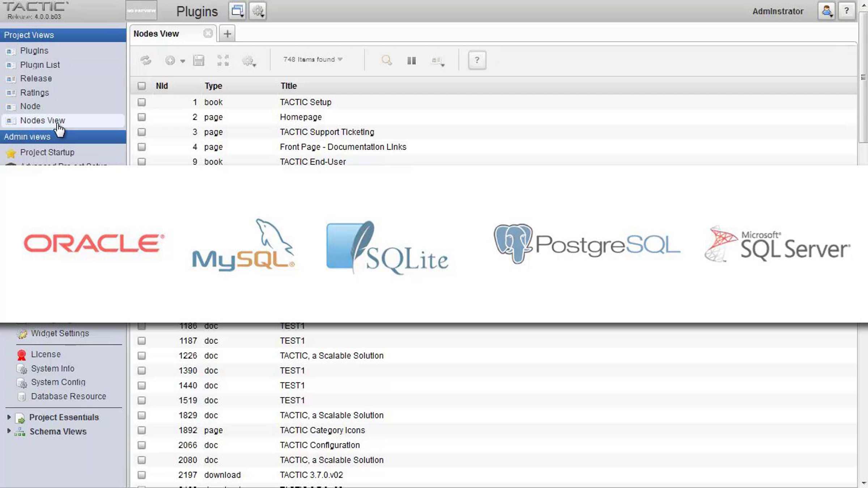Collapse the Admin views section header
The height and width of the screenshot is (488, 868).
pyautogui.click(x=63, y=137)
